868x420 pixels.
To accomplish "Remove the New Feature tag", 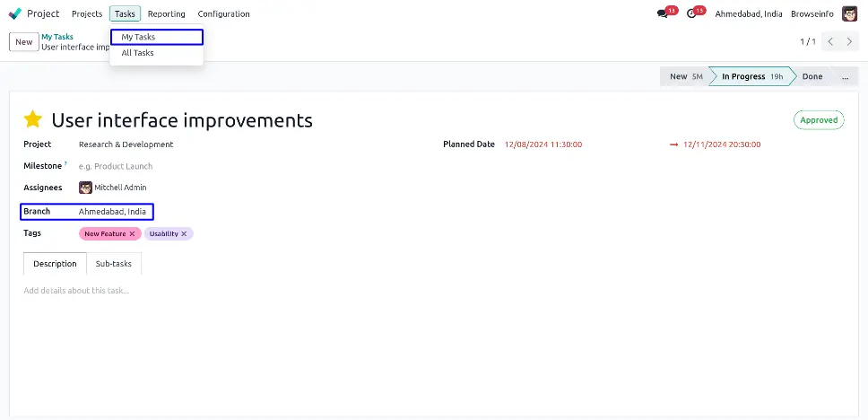I will click(x=132, y=234).
